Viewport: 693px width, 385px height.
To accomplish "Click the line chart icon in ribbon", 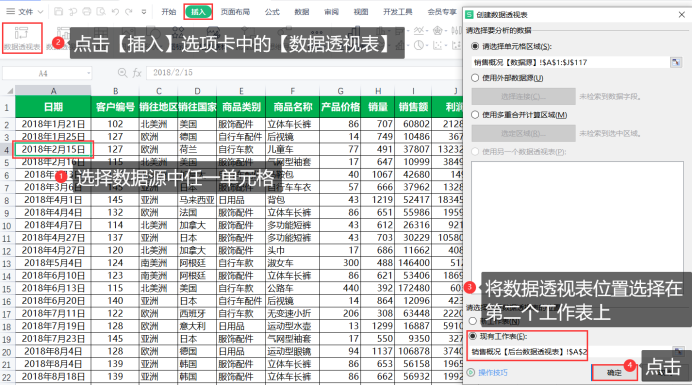I will coord(419,30).
